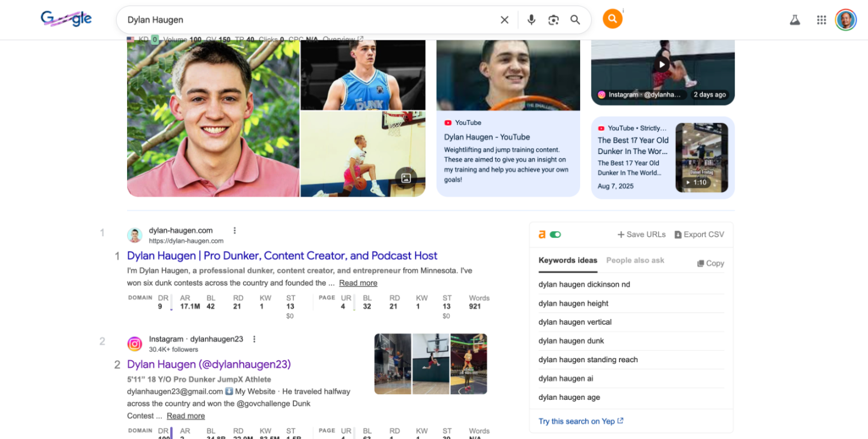Screen dimensions: 868x439
Task: Click the voice search microphone icon
Action: (x=531, y=19)
